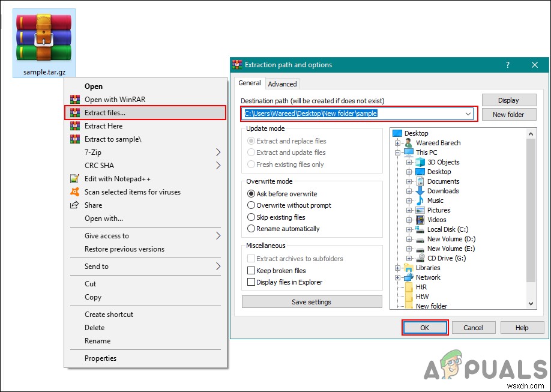This screenshot has width=551, height=392.
Task: Click the Share arrow icon
Action: (74, 205)
